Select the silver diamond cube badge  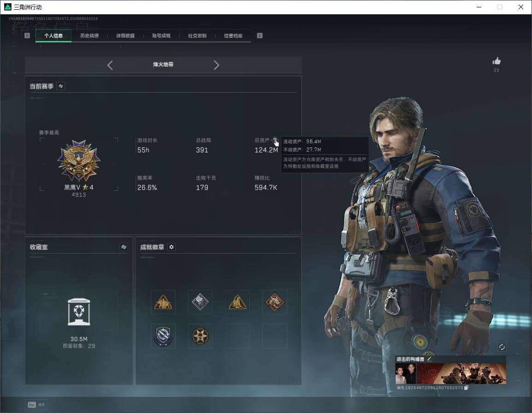pos(200,302)
